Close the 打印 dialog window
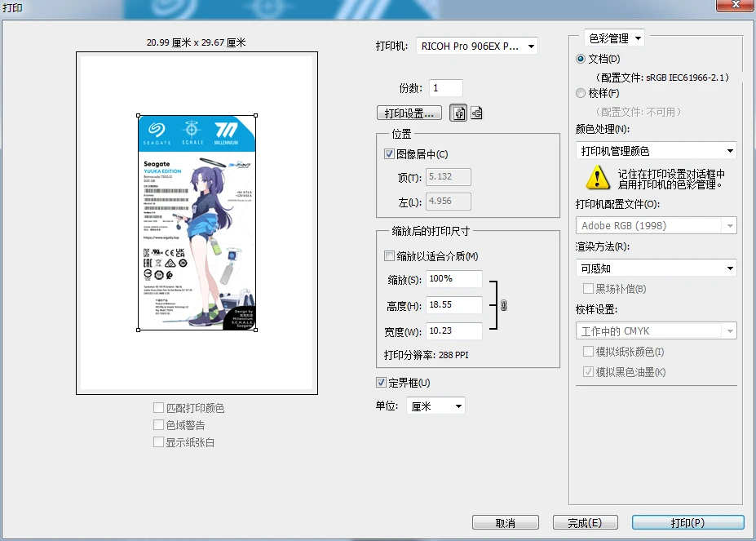Image resolution: width=756 pixels, height=541 pixels. pos(736,4)
